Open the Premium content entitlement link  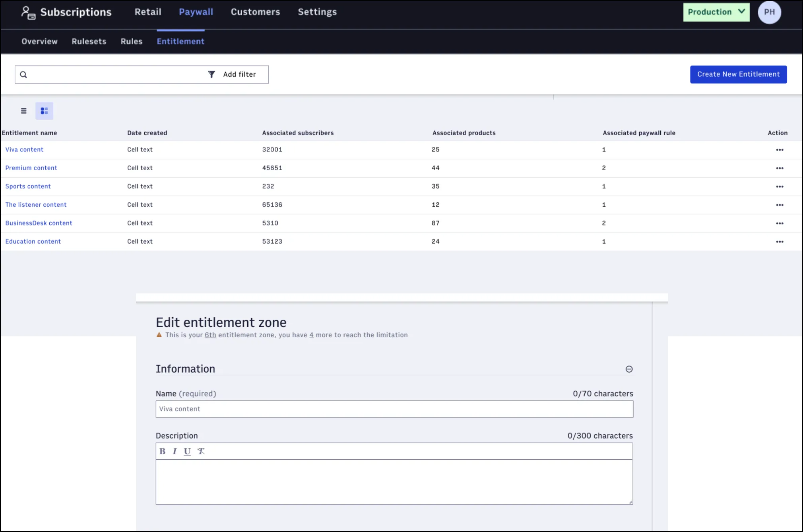click(31, 168)
